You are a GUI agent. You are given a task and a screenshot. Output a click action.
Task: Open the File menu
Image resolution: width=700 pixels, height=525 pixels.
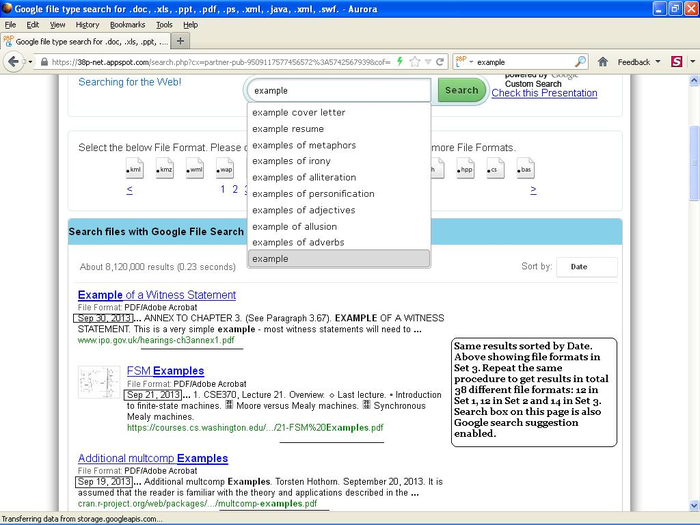click(10, 25)
